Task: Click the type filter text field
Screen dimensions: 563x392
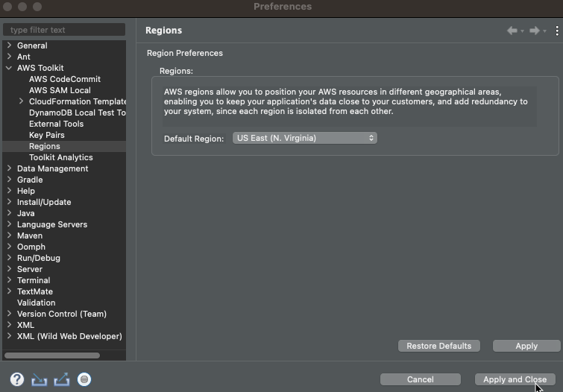Action: coord(64,30)
